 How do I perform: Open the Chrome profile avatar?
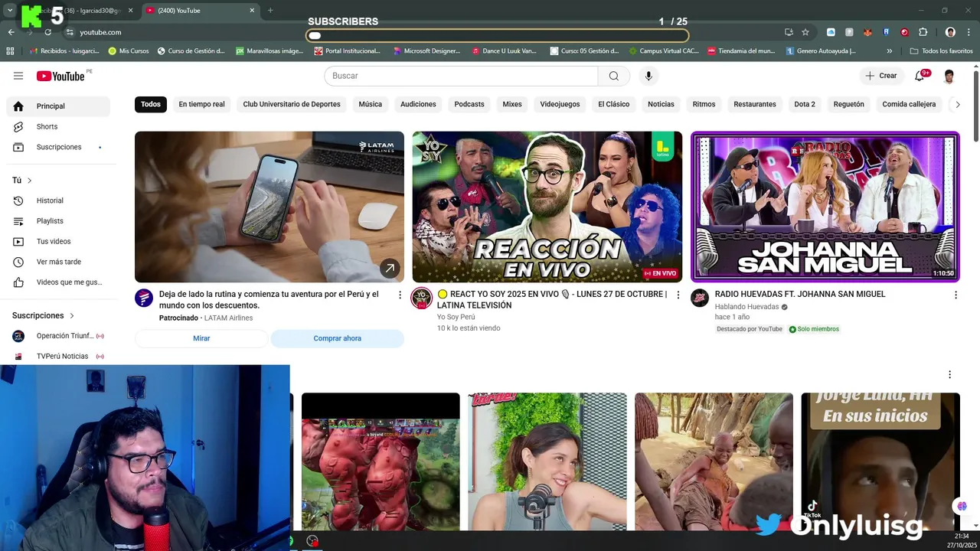[x=950, y=32]
